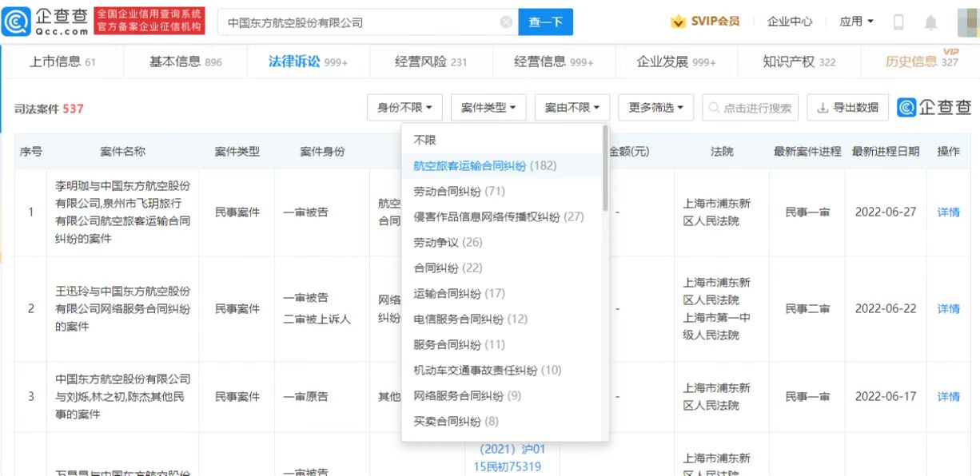The image size is (980, 476).
Task: Select 劳动合同纠纷 (71) option
Action: [502, 191]
